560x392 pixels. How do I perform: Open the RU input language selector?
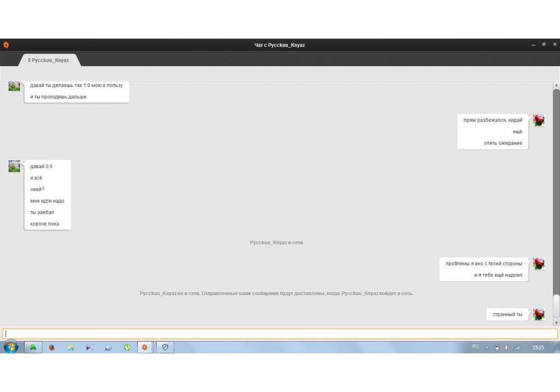coord(475,347)
